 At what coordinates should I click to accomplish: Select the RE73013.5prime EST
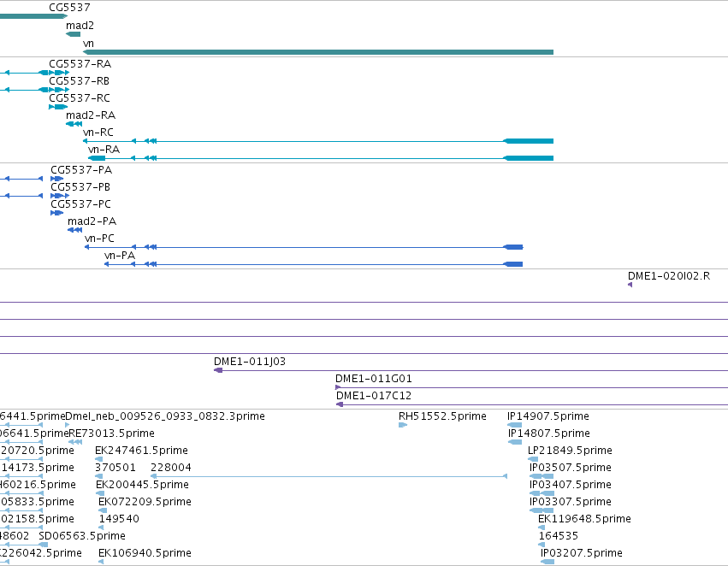[x=75, y=442]
